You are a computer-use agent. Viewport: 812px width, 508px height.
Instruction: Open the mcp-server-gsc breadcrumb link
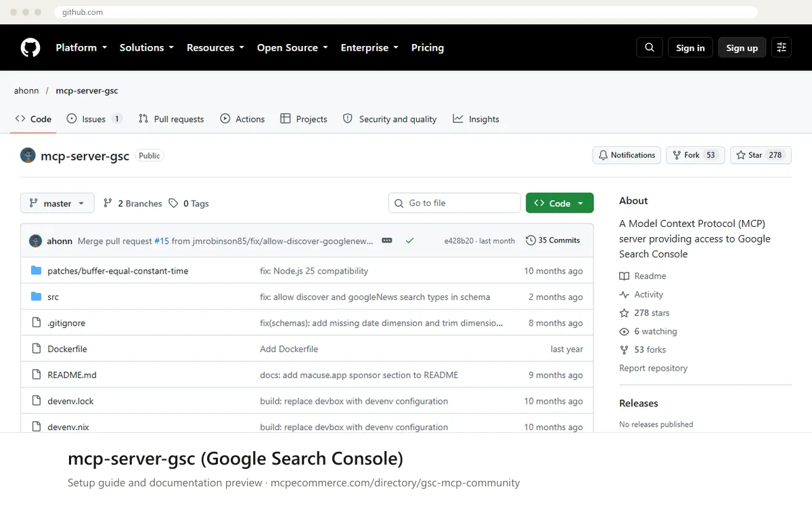(87, 91)
